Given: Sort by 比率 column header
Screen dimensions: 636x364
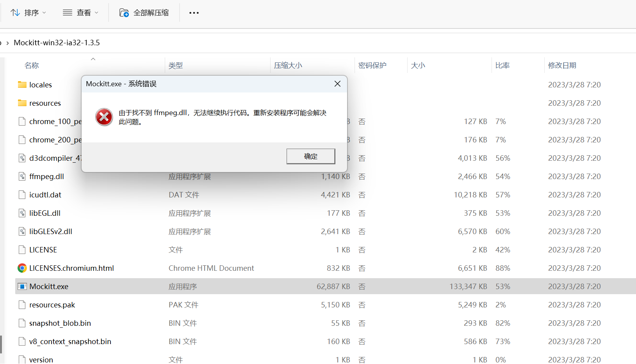Looking at the screenshot, I should point(502,66).
